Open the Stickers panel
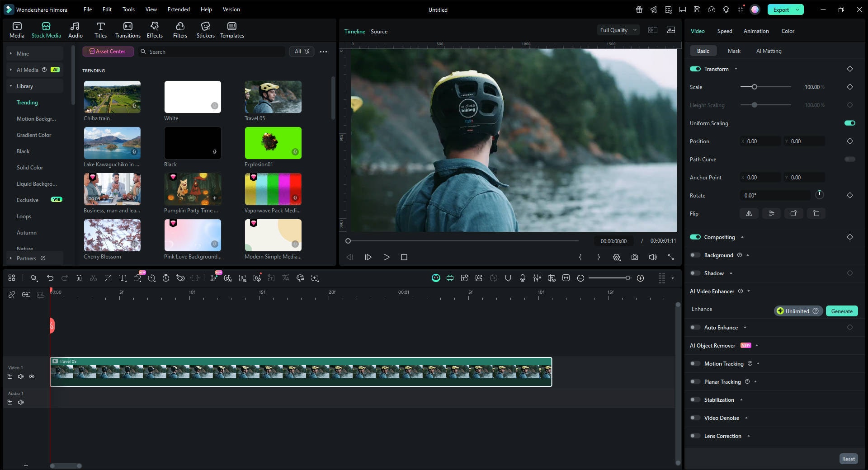This screenshot has width=868, height=470. click(206, 30)
